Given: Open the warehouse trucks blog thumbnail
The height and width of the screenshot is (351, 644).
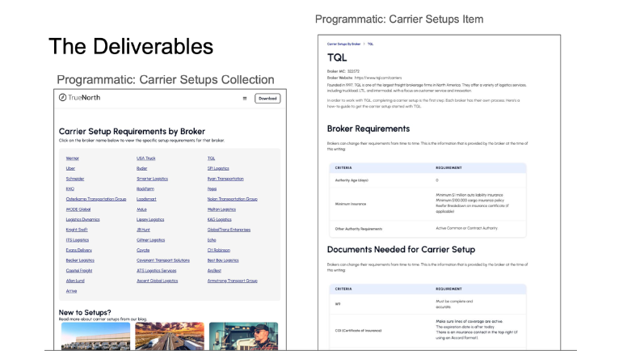Looking at the screenshot, I should (95, 336).
